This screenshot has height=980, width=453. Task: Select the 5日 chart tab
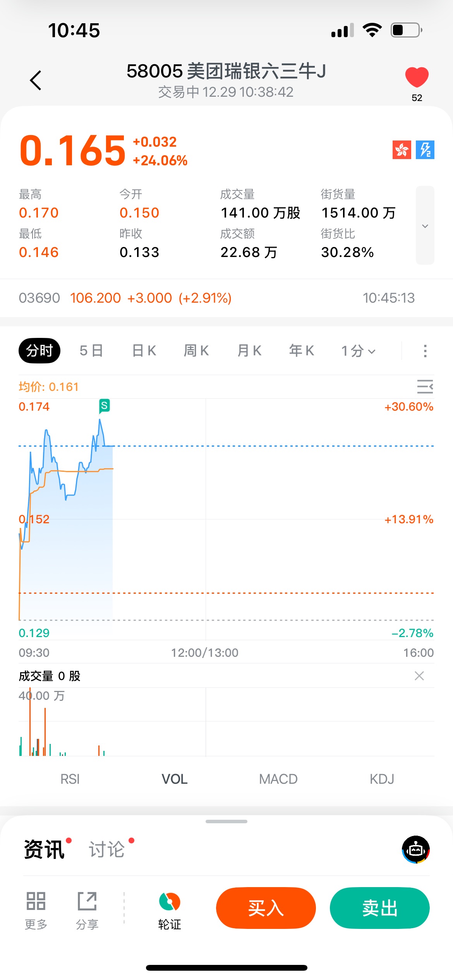91,351
